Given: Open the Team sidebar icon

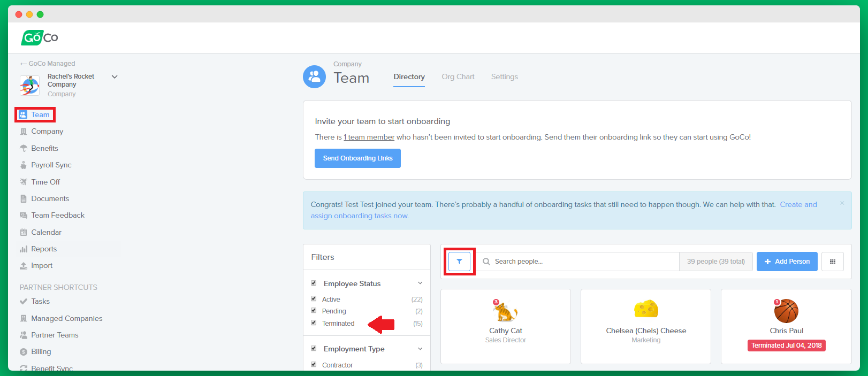Looking at the screenshot, I should coord(23,114).
